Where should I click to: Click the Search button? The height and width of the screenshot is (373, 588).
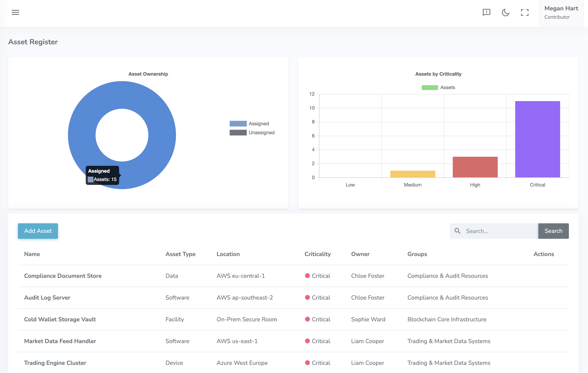tap(553, 231)
